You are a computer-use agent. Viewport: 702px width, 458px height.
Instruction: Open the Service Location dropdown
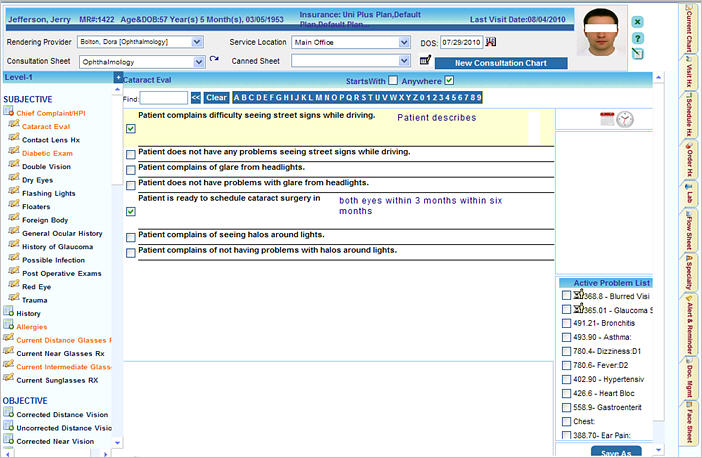coord(404,43)
